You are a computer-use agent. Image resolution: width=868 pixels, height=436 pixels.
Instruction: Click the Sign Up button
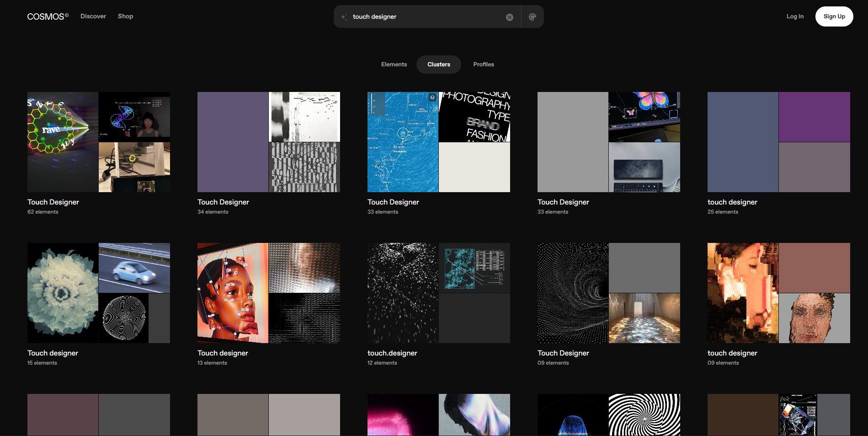834,16
